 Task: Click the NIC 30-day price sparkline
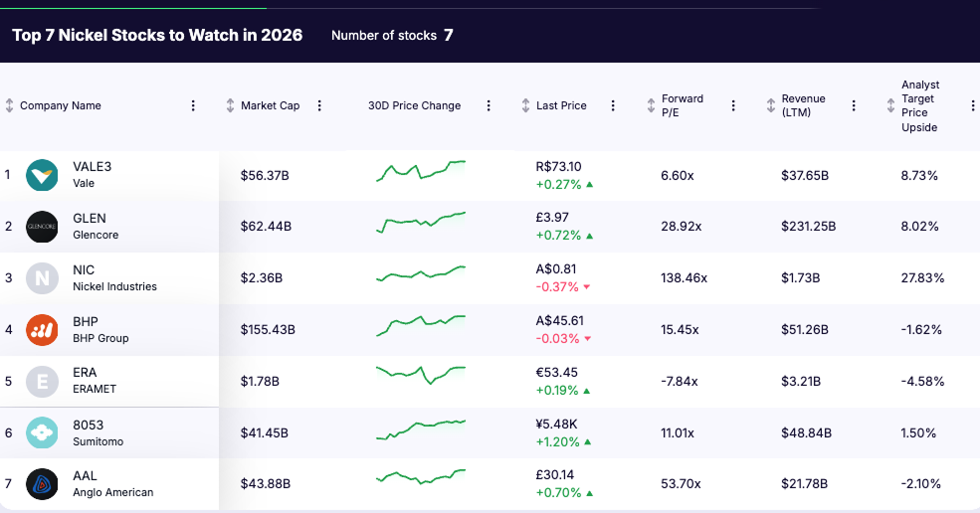421,275
